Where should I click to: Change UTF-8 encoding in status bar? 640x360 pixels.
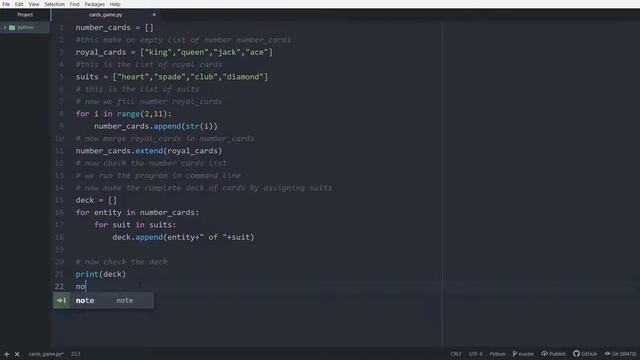point(476,354)
